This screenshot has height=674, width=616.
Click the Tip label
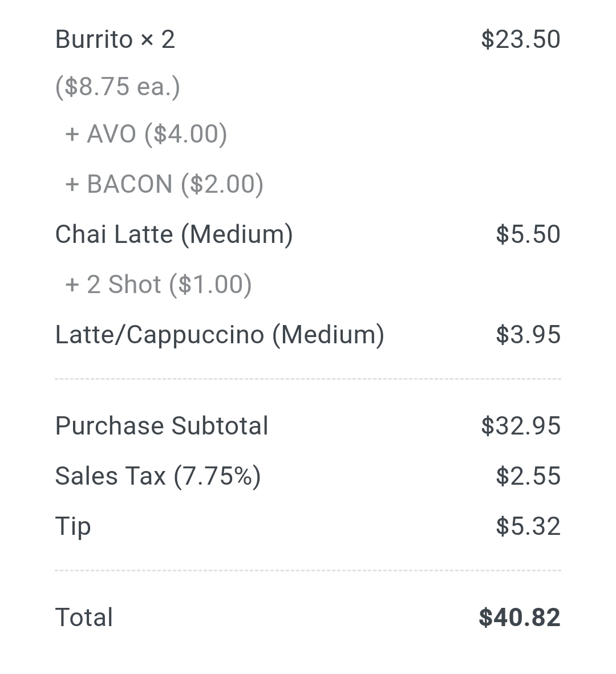pyautogui.click(x=73, y=526)
